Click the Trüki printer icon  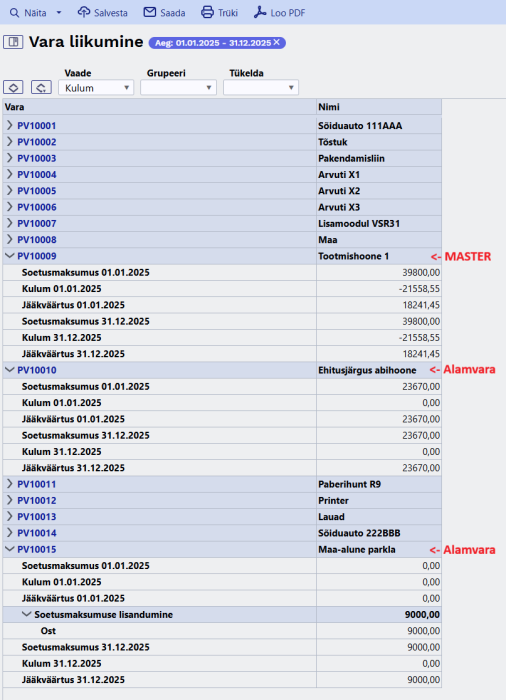[x=207, y=12]
